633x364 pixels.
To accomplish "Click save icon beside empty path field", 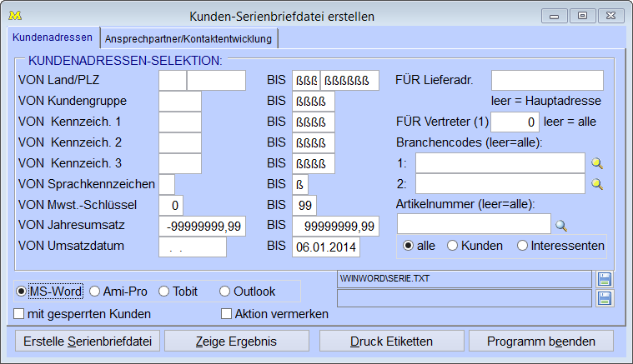I will click(x=605, y=298).
